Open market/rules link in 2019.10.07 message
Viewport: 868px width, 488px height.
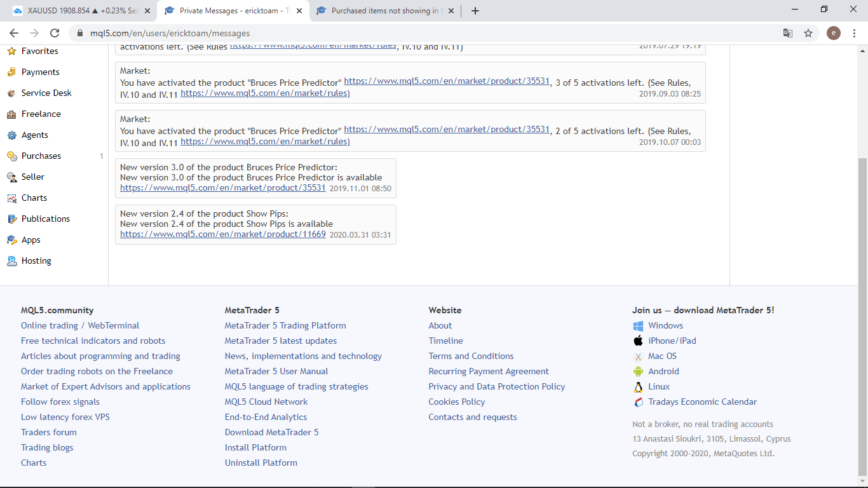click(265, 142)
